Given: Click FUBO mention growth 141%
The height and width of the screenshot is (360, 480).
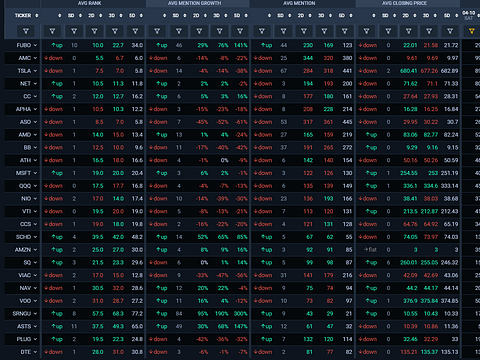Looking at the screenshot, I should coord(241,45).
